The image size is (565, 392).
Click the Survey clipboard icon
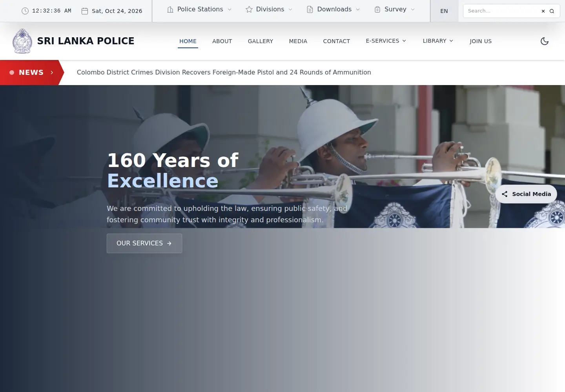point(377,9)
